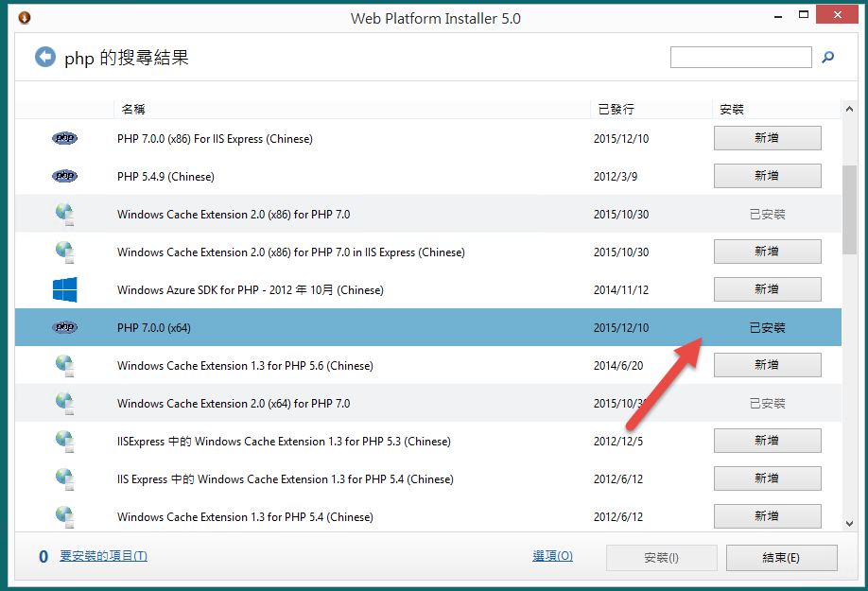Click the Web Platform Installer title bar icon
This screenshot has height=591, width=868.
coord(25,18)
